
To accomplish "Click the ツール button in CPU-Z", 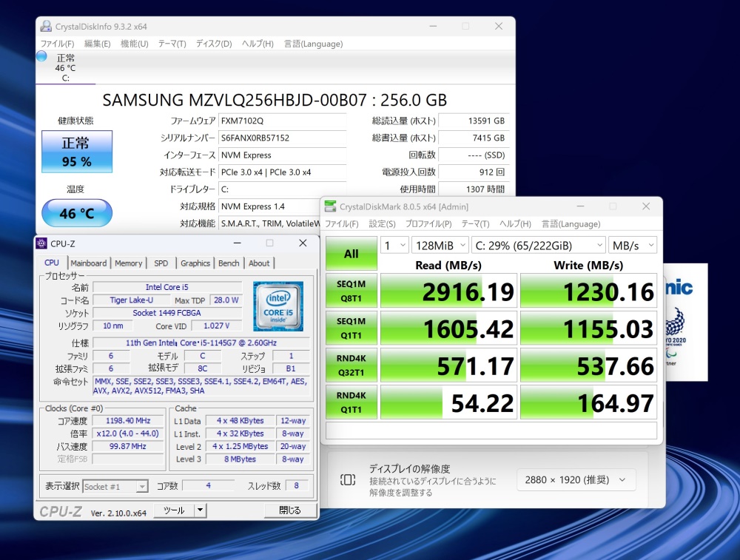I will click(174, 510).
